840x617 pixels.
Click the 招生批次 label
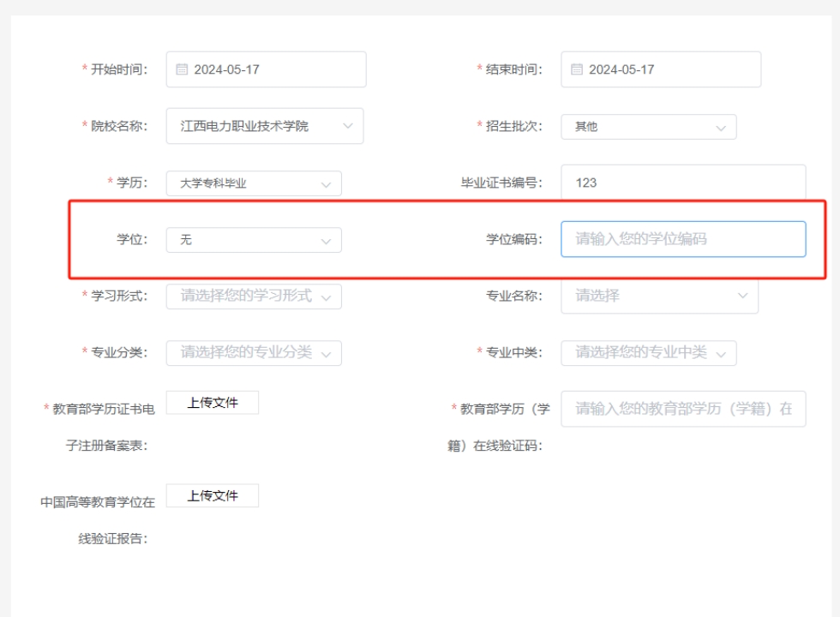(x=513, y=127)
